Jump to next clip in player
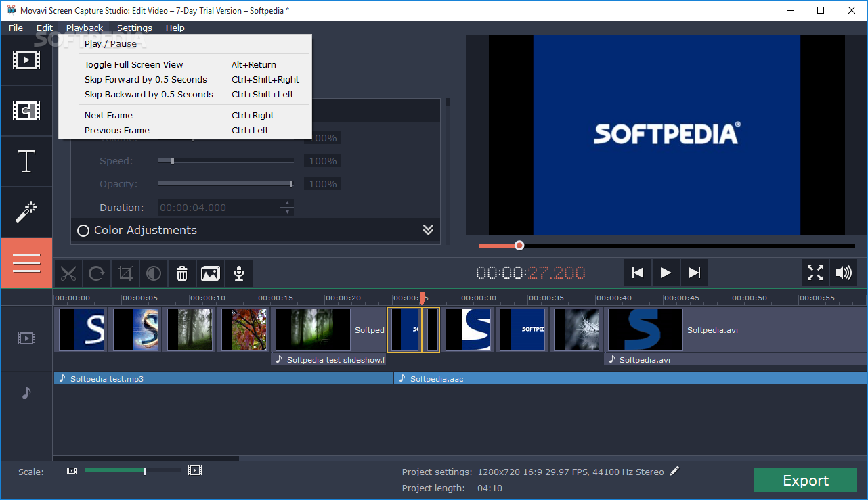 (x=695, y=273)
